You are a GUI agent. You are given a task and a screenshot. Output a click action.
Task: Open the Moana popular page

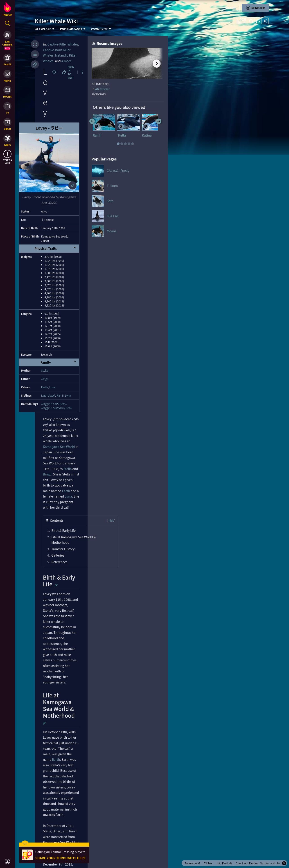(x=111, y=231)
